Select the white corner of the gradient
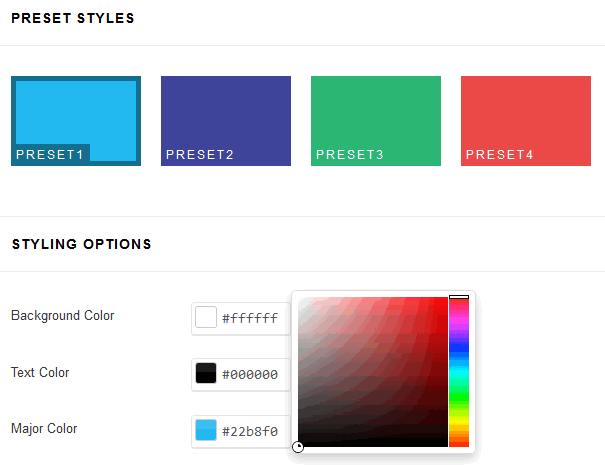The image size is (605, 467). pyautogui.click(x=300, y=299)
